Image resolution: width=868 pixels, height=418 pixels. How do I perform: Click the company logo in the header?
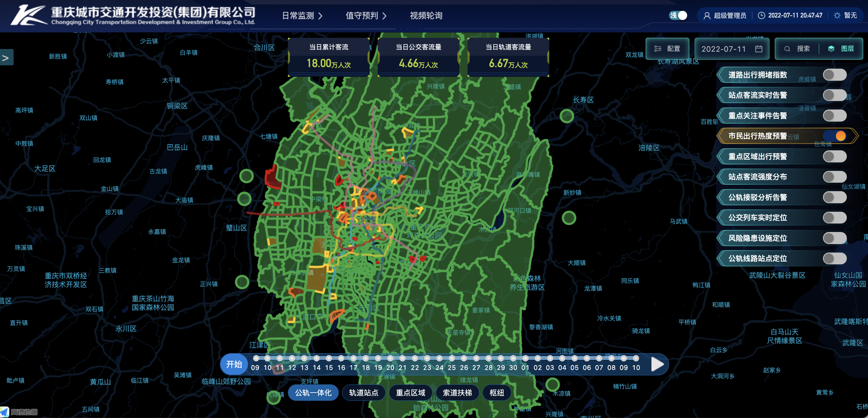click(29, 15)
